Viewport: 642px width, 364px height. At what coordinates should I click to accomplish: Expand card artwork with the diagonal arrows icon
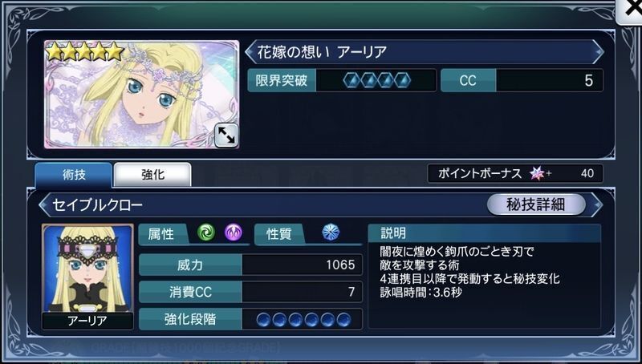(x=226, y=135)
